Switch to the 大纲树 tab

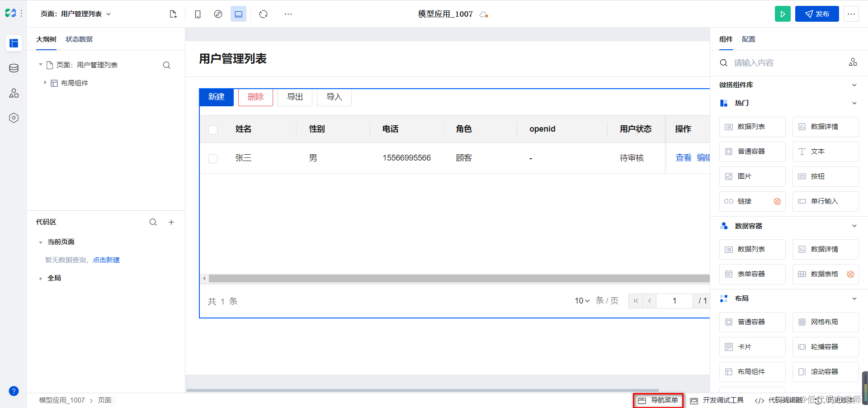coord(46,39)
